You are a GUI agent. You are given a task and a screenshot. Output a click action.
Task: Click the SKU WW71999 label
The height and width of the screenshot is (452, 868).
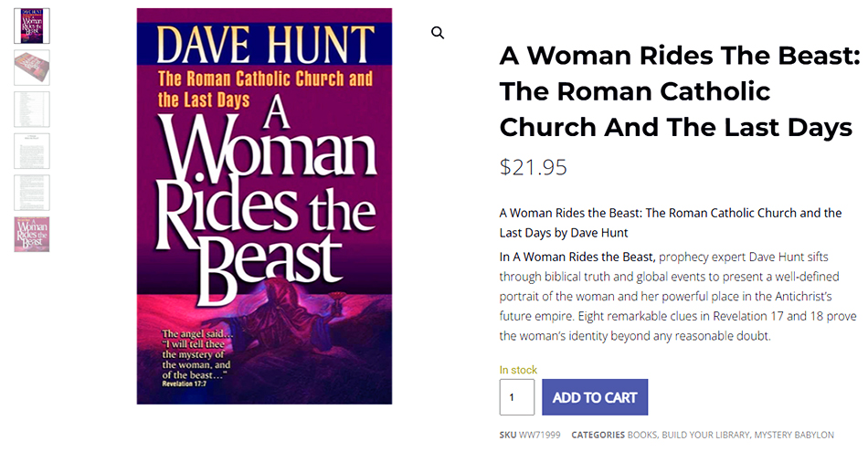pos(531,436)
